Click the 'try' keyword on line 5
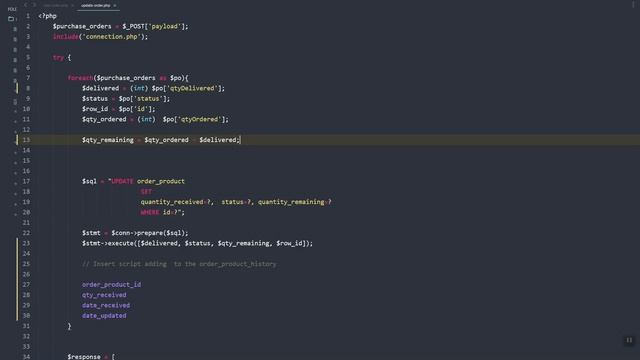The width and height of the screenshot is (640, 360). 58,58
